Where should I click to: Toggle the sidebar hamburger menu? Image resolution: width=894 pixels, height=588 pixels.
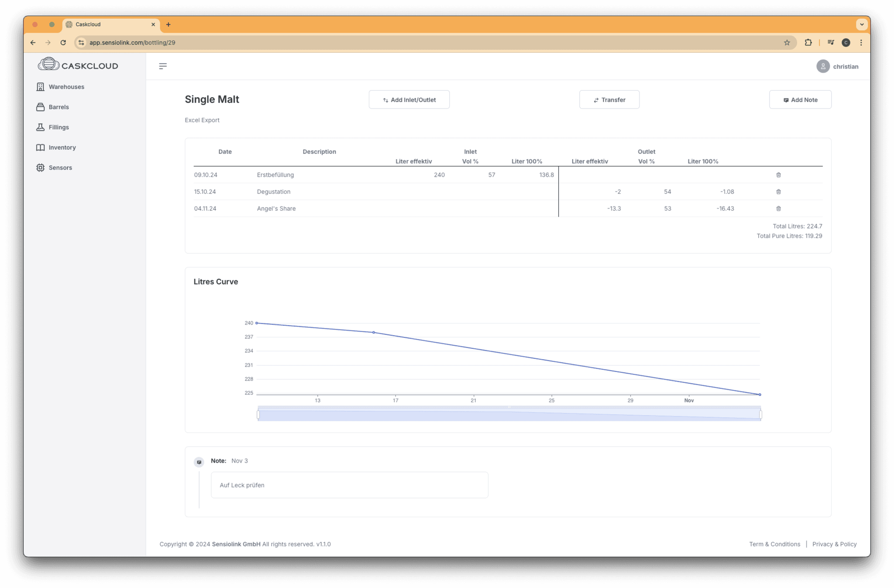[x=163, y=66]
